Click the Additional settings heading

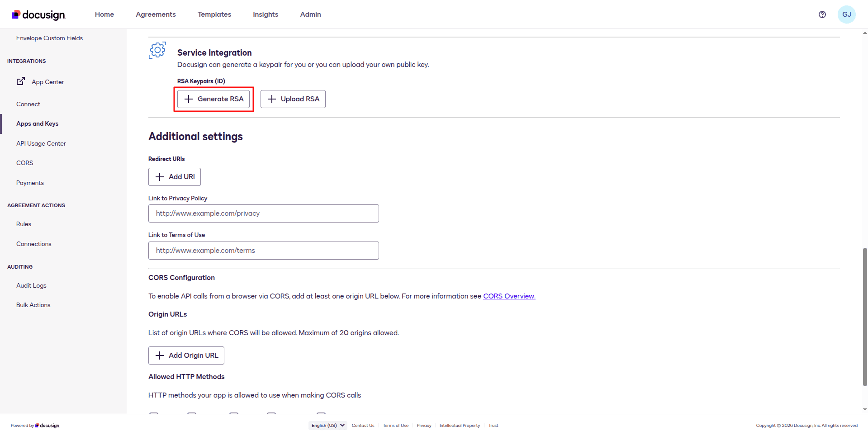pyautogui.click(x=195, y=137)
